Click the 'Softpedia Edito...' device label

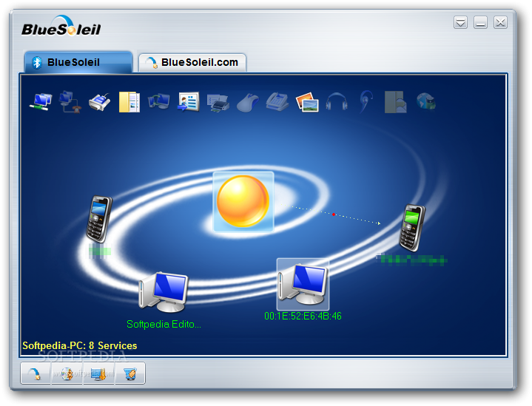click(164, 324)
